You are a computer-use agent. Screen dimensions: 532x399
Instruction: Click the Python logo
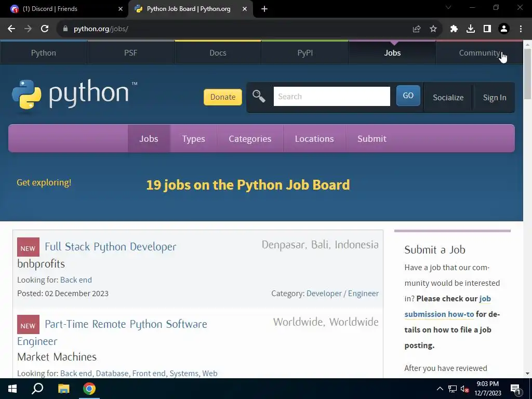[x=74, y=95]
